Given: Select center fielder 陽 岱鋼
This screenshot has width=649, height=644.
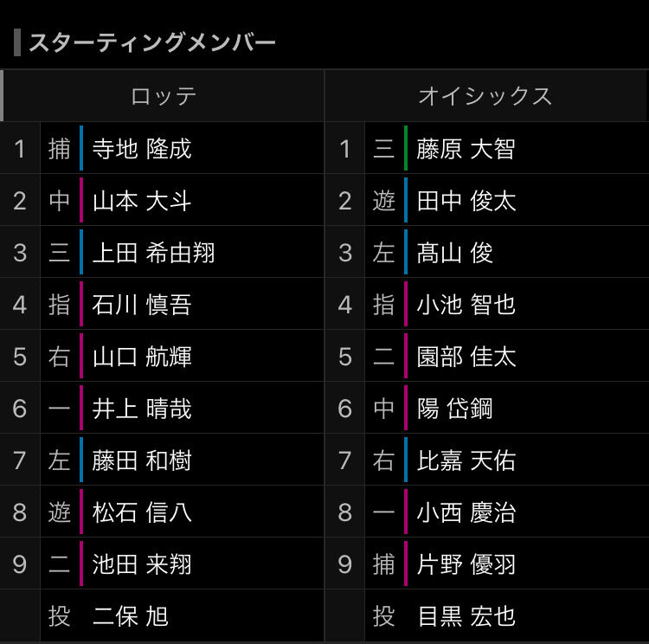Looking at the screenshot, I should click(x=454, y=409).
